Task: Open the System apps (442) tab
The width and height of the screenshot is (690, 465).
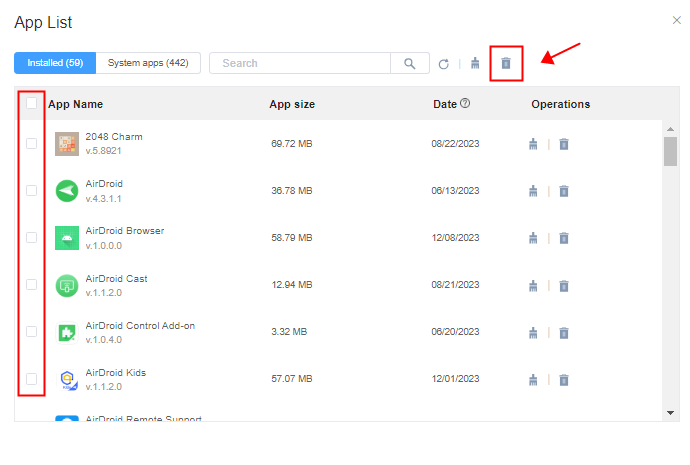Action: pyautogui.click(x=148, y=63)
